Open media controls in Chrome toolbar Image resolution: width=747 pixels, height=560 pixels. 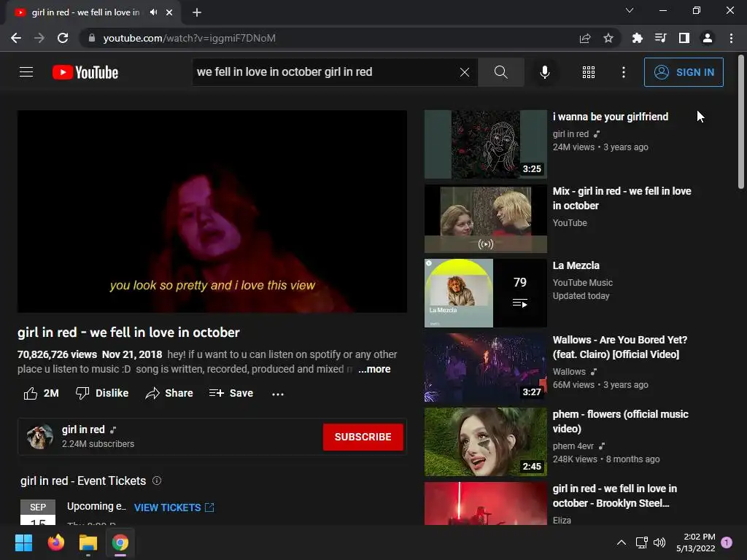(x=660, y=38)
